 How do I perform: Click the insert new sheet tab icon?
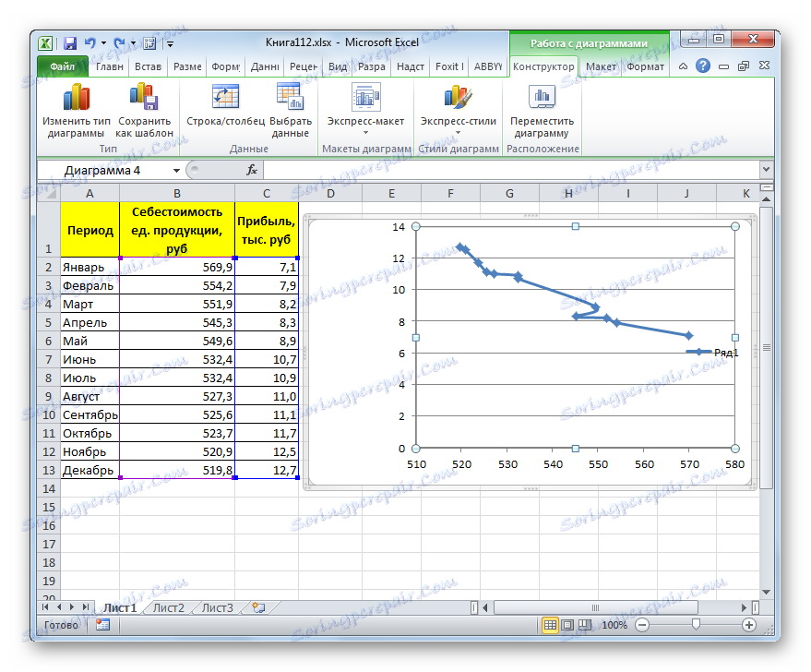[258, 607]
